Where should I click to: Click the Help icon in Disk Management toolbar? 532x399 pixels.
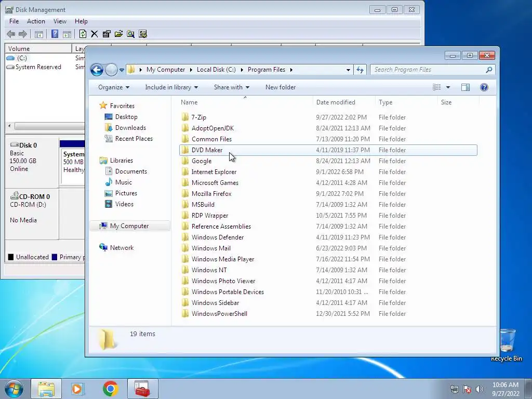(x=55, y=34)
